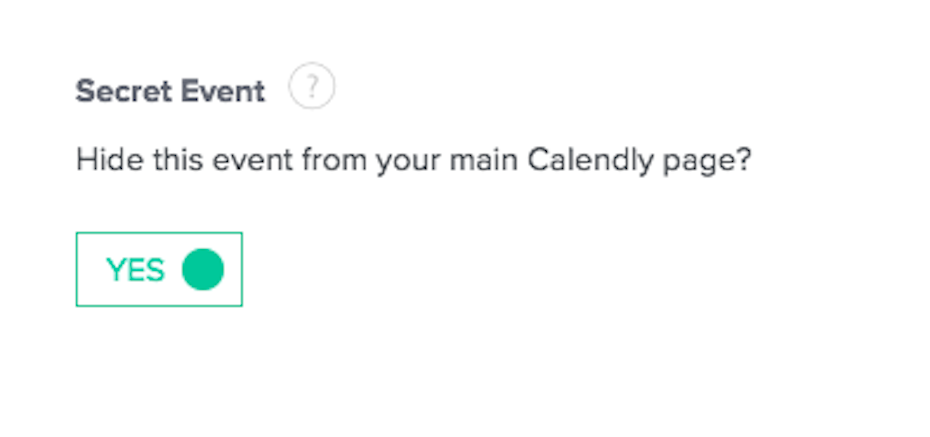Click the circled question mark beside Secret Event

(x=311, y=89)
